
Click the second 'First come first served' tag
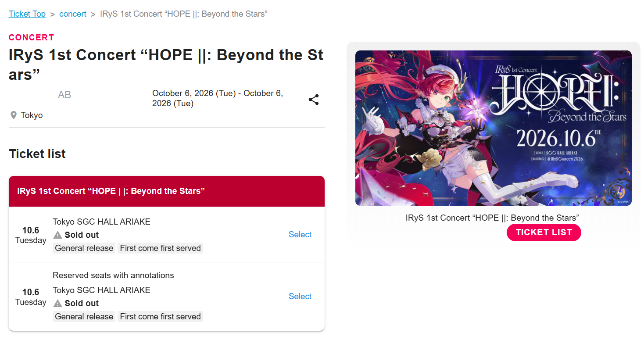160,317
